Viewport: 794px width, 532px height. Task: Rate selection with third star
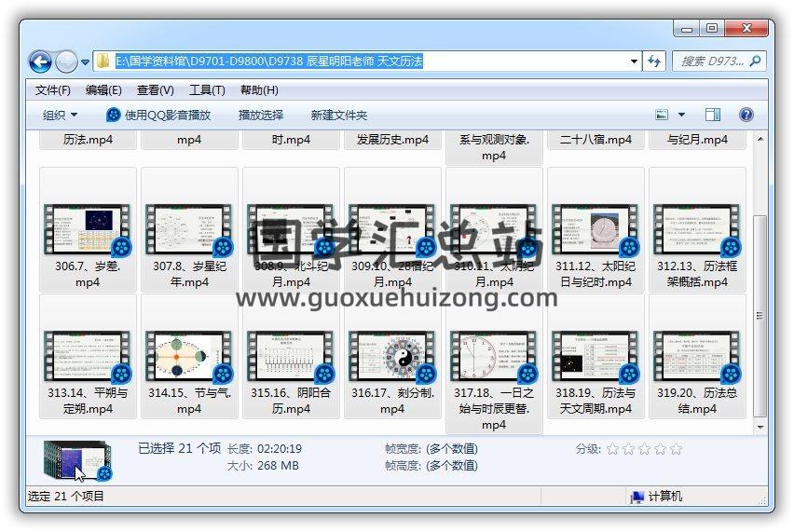point(644,449)
